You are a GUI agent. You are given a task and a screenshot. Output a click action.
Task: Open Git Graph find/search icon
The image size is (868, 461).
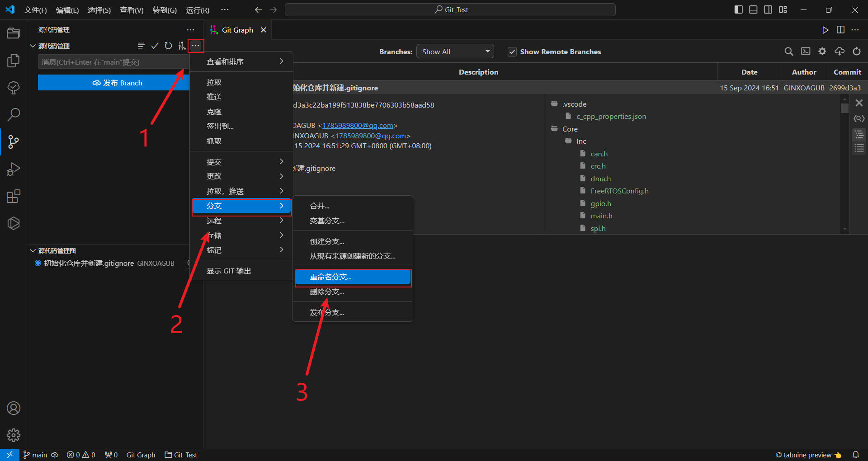click(788, 52)
